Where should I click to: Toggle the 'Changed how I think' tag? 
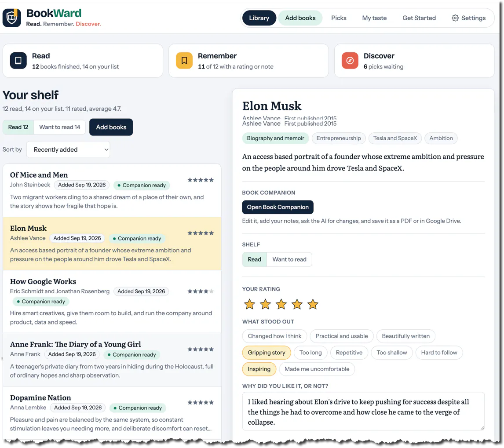click(274, 336)
